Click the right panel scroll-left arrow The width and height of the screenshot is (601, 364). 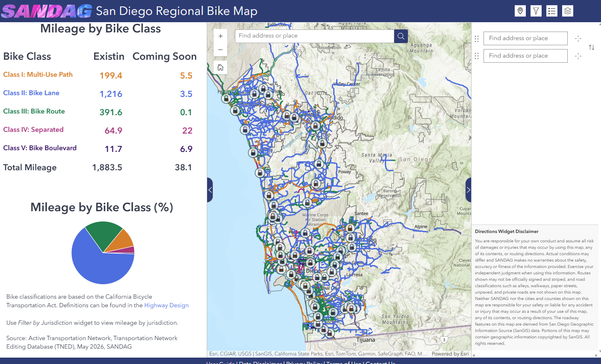[474, 355]
